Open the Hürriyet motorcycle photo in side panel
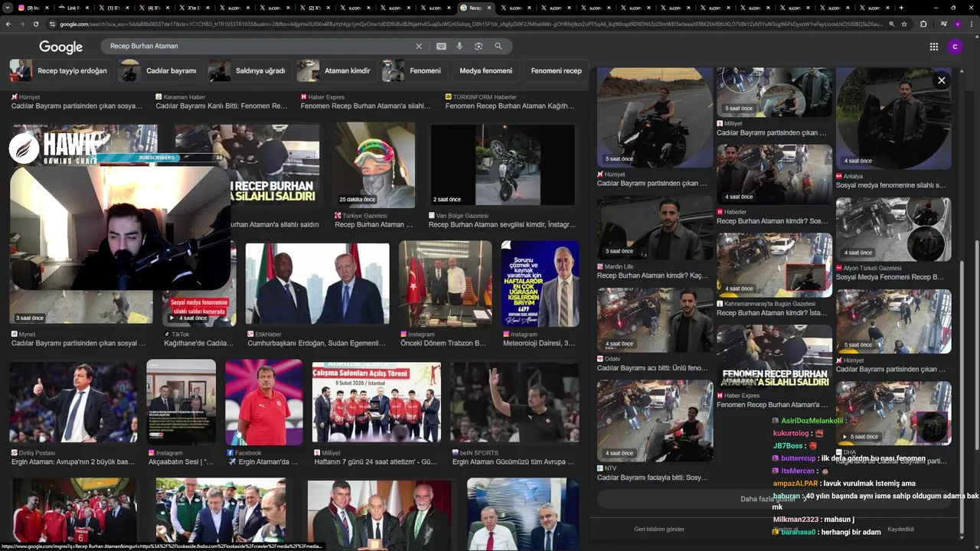This screenshot has height=551, width=980. point(655,118)
